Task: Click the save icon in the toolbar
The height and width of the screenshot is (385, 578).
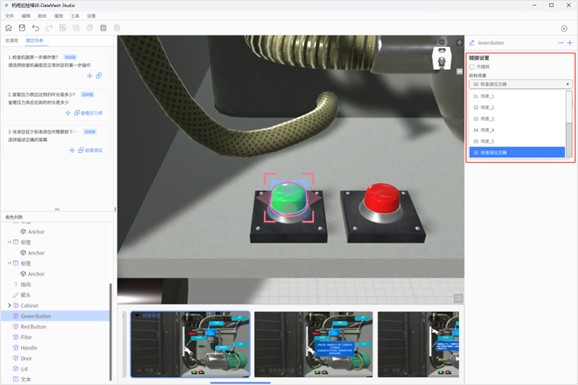Action: pyautogui.click(x=22, y=28)
